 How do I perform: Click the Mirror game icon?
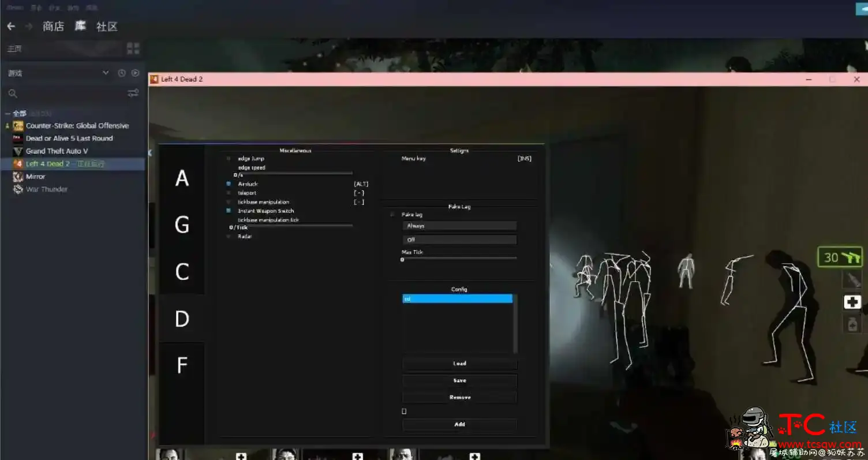coord(18,177)
